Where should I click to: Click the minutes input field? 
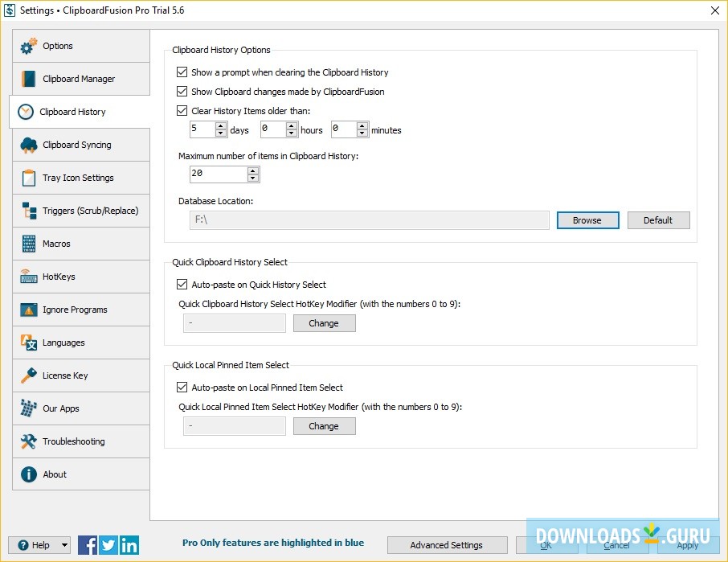tap(344, 129)
